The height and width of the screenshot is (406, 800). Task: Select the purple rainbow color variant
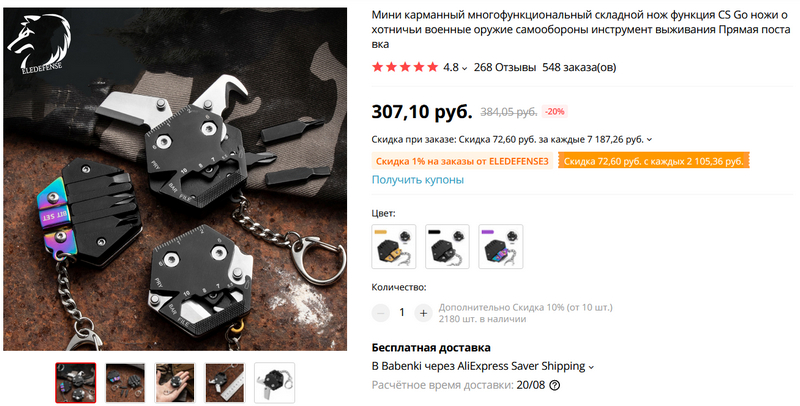(x=501, y=246)
